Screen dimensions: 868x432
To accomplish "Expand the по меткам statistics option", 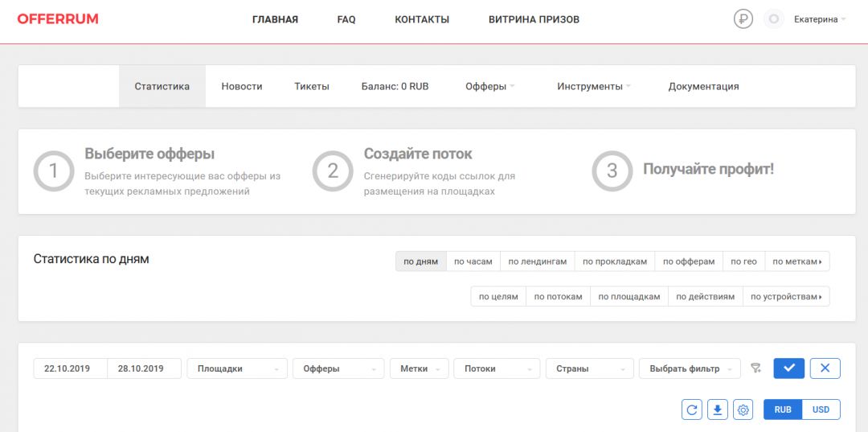I will tap(797, 261).
